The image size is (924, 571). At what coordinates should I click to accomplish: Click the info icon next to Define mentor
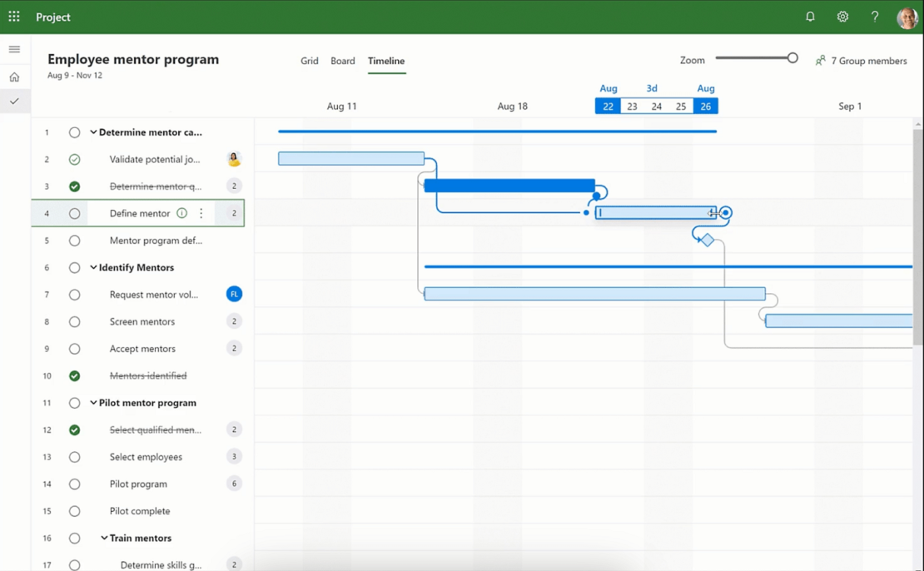pos(181,213)
